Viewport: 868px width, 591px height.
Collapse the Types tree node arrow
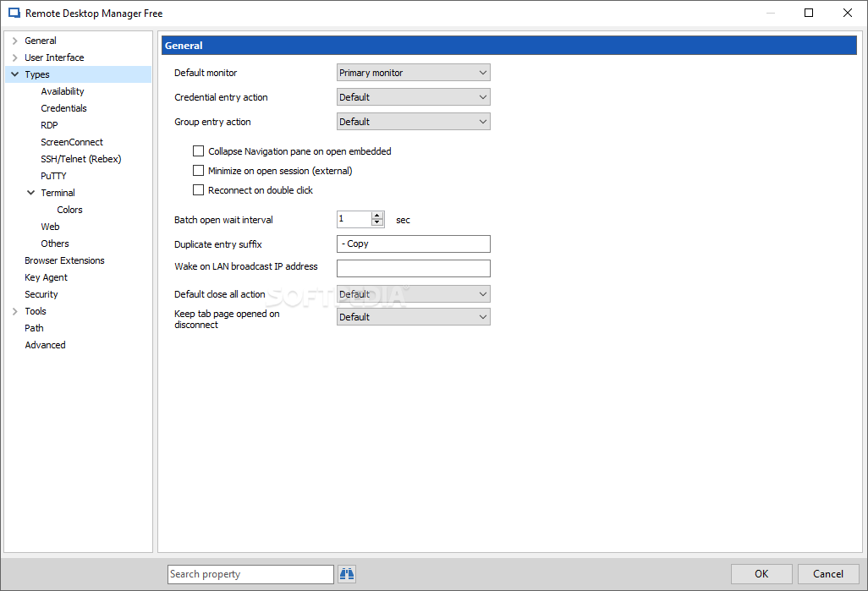[15, 74]
